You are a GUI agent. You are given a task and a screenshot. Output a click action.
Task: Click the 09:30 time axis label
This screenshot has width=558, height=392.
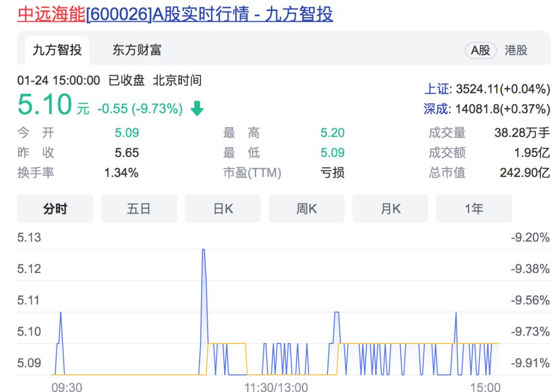click(67, 387)
